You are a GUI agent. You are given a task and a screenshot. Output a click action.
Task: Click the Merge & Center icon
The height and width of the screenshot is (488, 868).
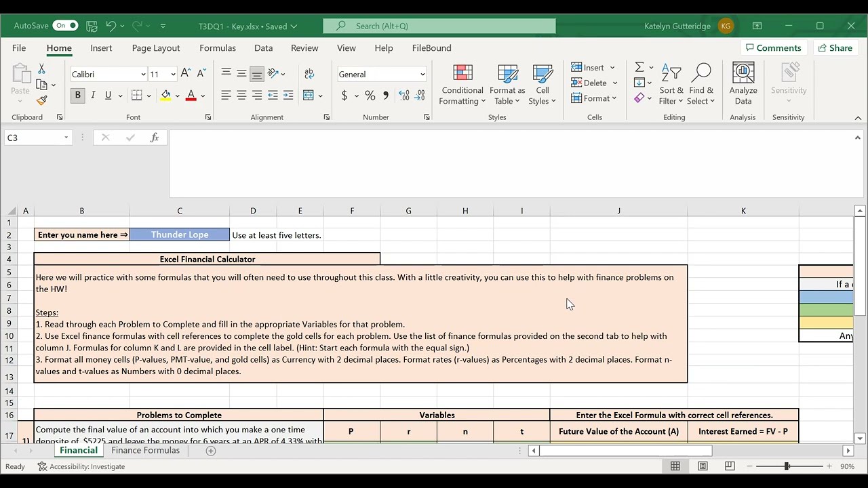[x=309, y=96]
